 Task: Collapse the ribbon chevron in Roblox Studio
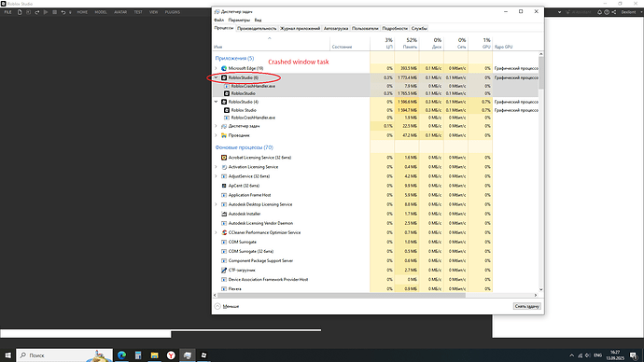(559, 12)
